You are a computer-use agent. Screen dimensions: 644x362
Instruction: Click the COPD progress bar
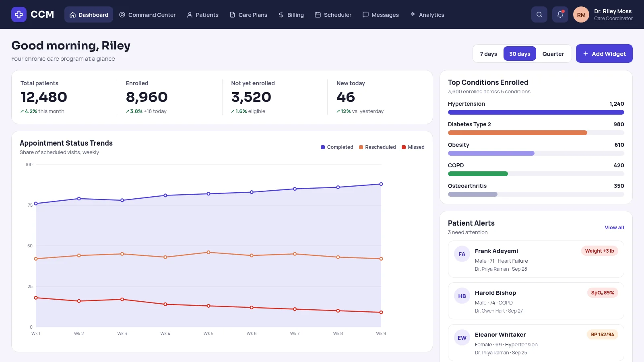[x=536, y=174]
